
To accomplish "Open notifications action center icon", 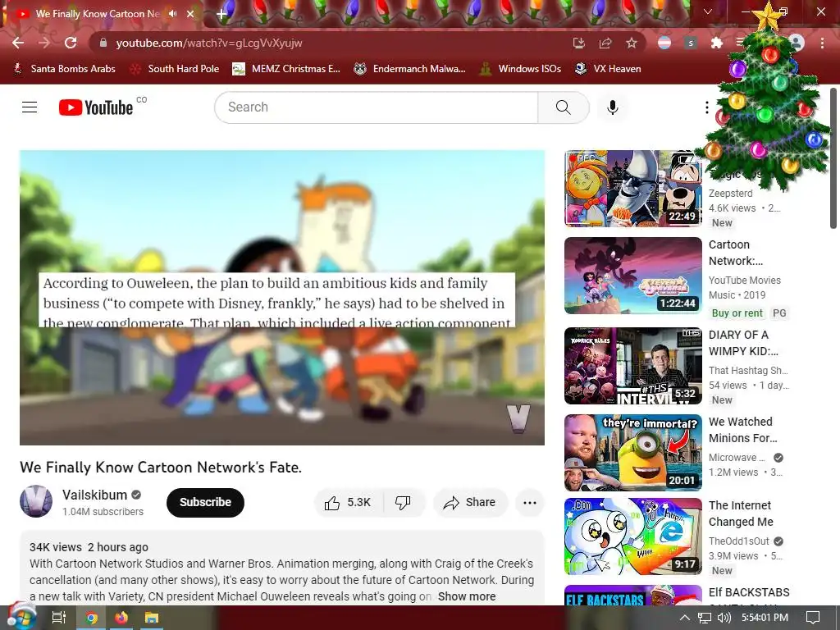I will [x=813, y=618].
